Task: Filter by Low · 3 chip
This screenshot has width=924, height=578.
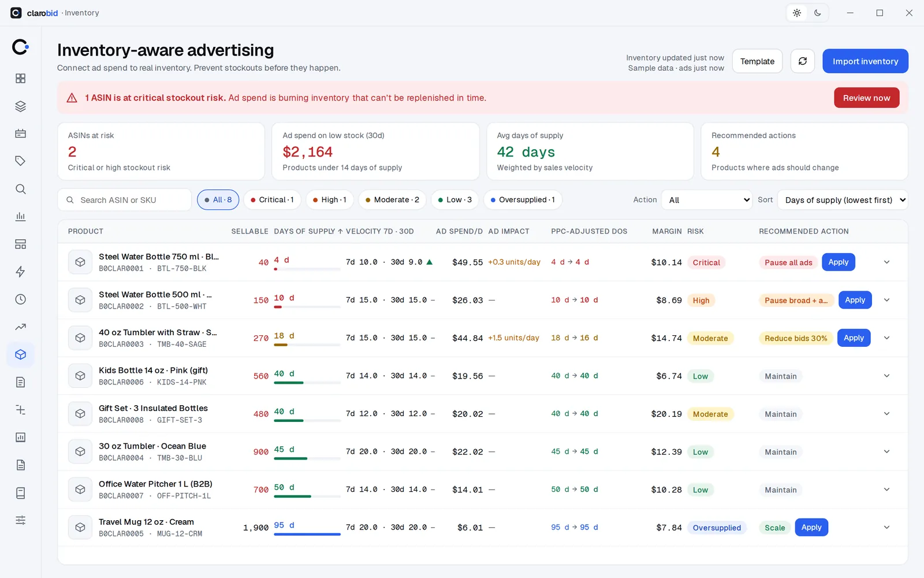Action: click(455, 200)
